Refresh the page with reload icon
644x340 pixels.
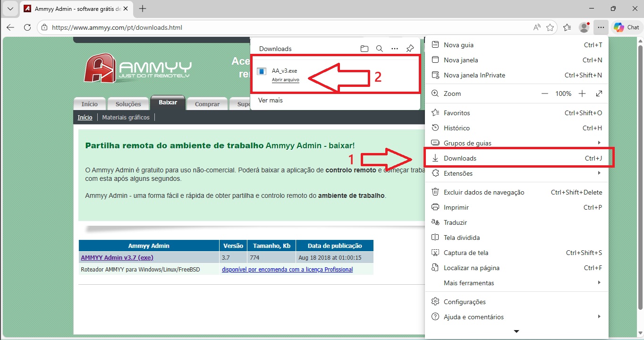27,27
